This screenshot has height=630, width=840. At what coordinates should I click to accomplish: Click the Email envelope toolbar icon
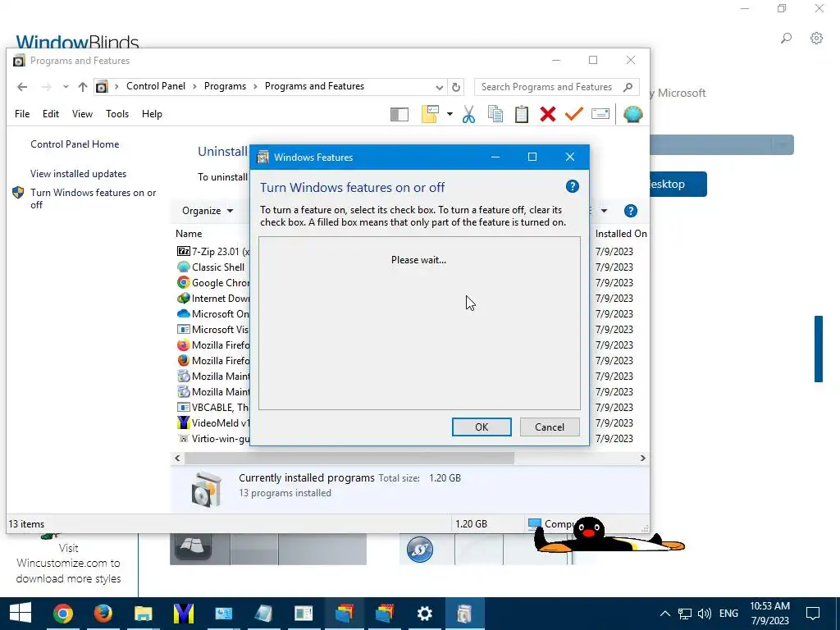600,113
